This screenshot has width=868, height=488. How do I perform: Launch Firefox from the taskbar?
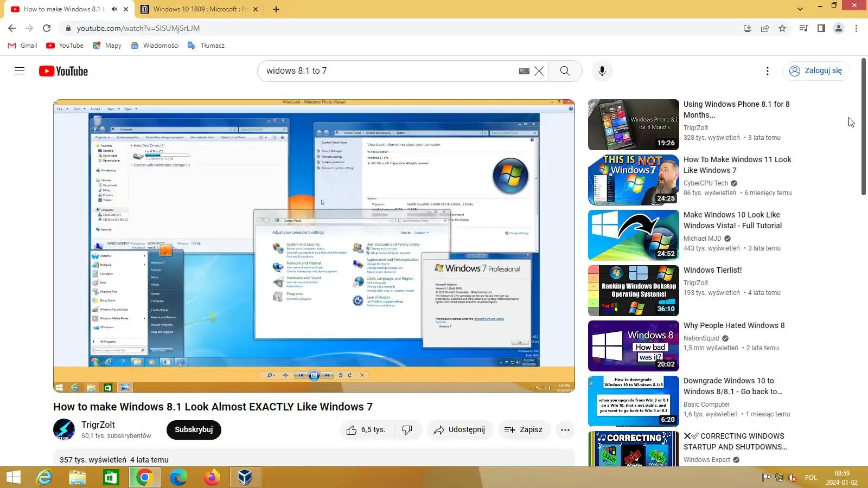pyautogui.click(x=212, y=477)
